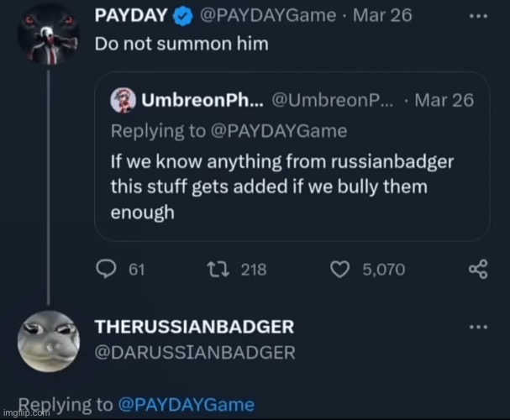Click the THERUSSIANBADGER display name
Screen dimensions: 510x420
coord(194,327)
